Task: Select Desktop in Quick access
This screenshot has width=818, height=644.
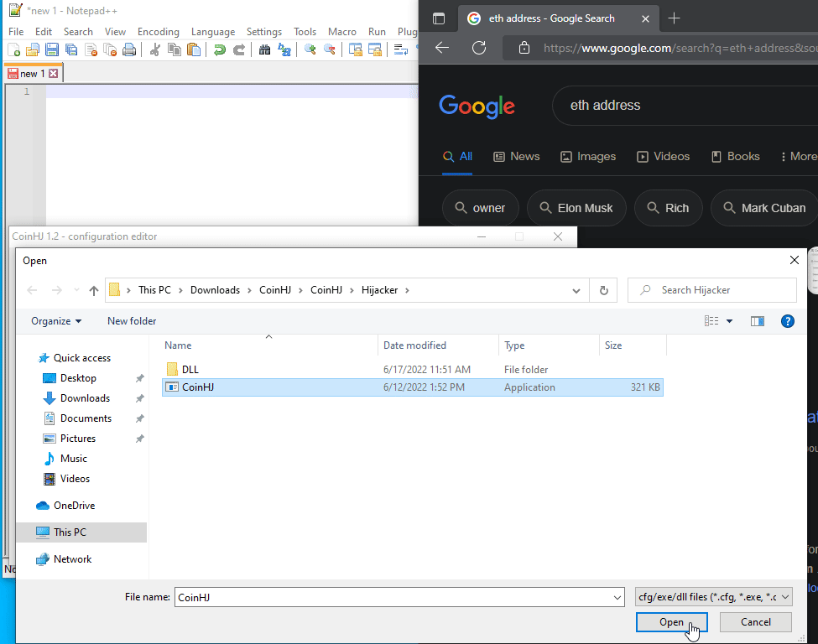Action: (78, 378)
